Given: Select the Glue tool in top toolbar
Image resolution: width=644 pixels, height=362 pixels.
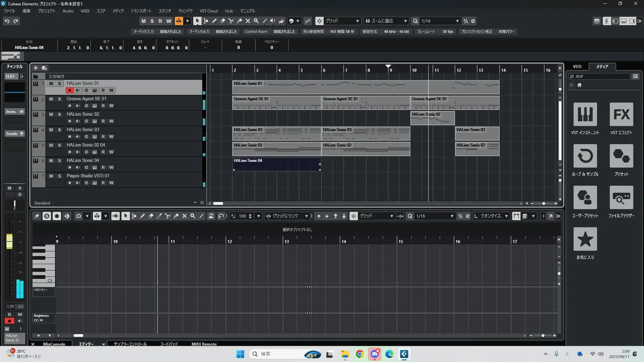Looking at the screenshot, I should pos(239,21).
